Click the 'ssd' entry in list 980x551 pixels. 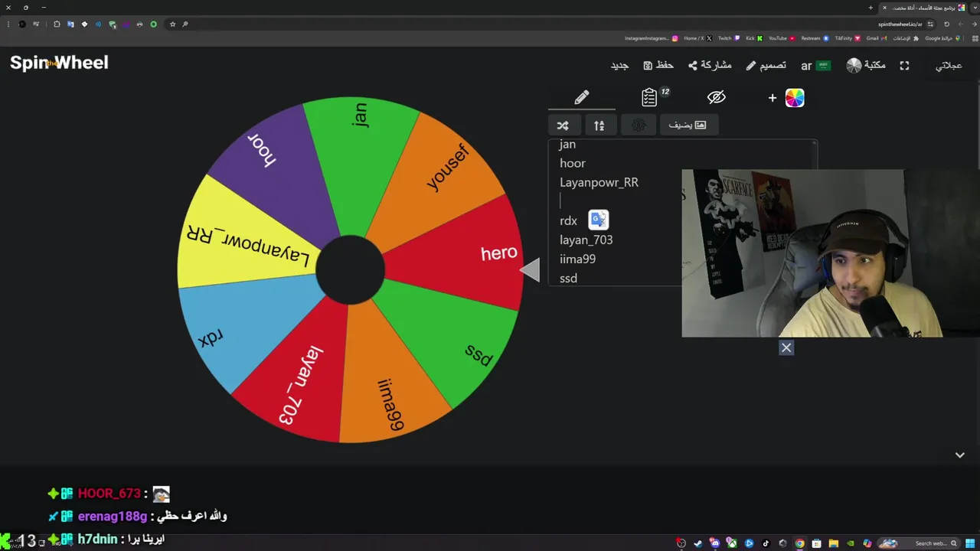coord(568,278)
